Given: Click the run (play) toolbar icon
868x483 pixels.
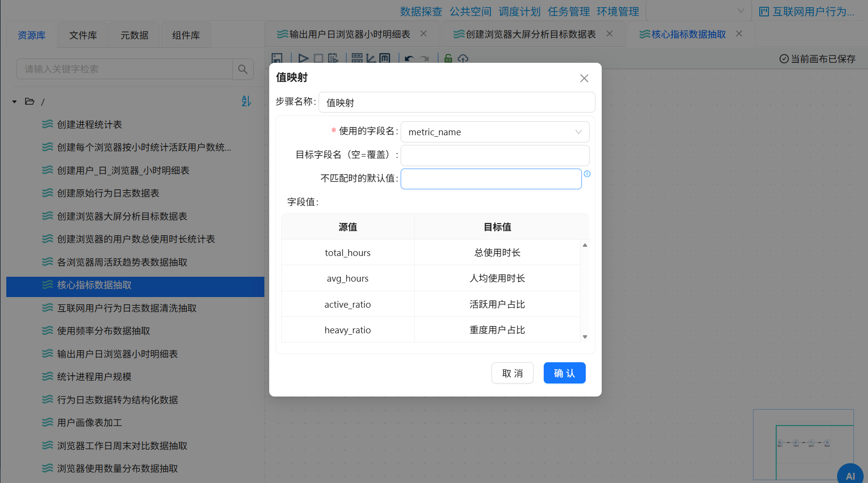Looking at the screenshot, I should tap(304, 58).
